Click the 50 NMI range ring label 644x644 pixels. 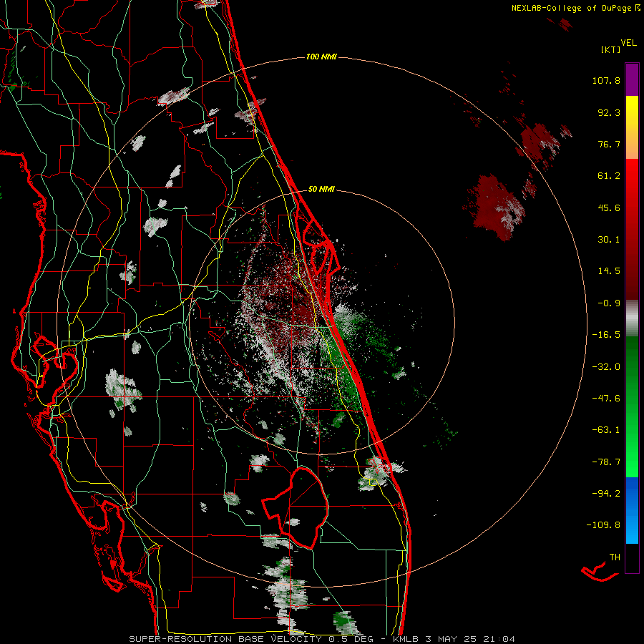tap(321, 189)
